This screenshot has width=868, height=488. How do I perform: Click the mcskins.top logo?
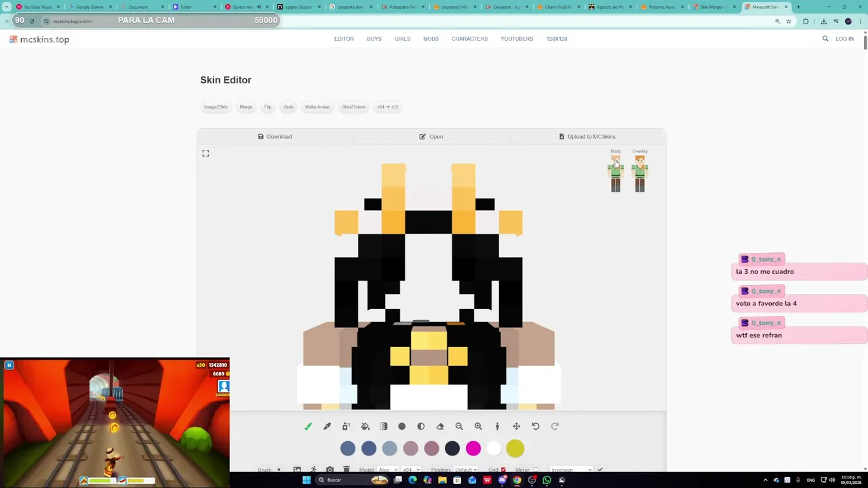tap(39, 39)
